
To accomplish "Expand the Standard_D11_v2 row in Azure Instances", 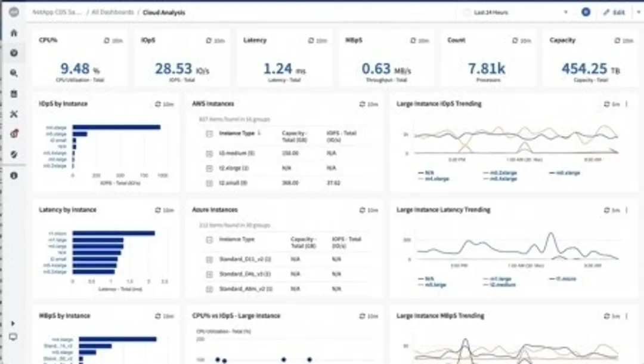I will coord(209,260).
